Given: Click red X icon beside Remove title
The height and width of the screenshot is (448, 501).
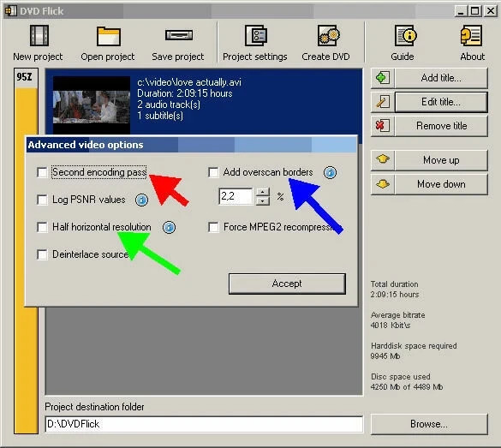Looking at the screenshot, I should pyautogui.click(x=382, y=126).
